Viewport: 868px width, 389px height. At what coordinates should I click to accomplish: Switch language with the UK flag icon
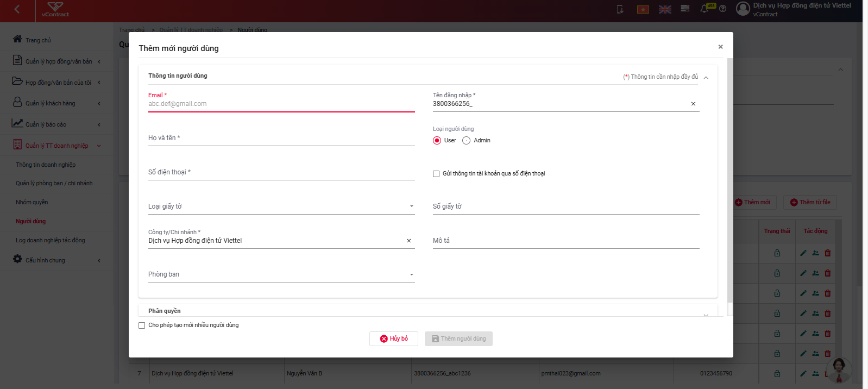(665, 9)
